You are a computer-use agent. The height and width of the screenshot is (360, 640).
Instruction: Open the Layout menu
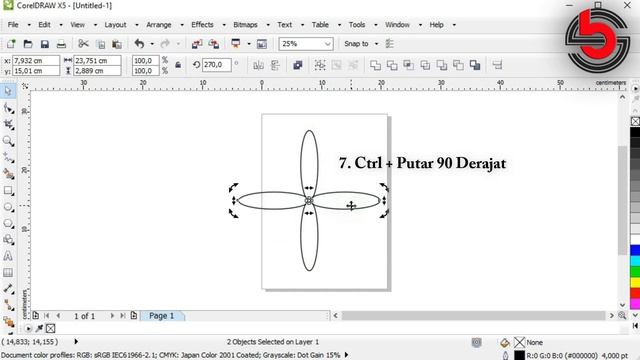(115, 24)
